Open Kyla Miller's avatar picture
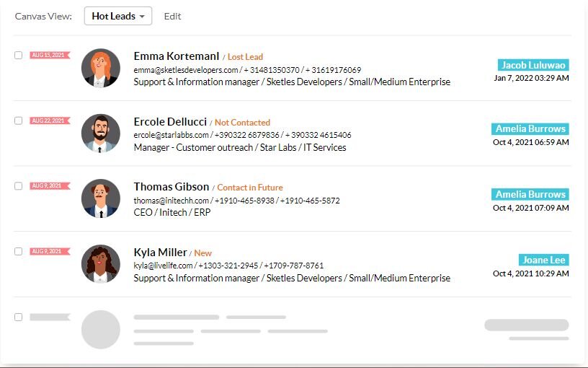The width and height of the screenshot is (588, 368). (100, 264)
